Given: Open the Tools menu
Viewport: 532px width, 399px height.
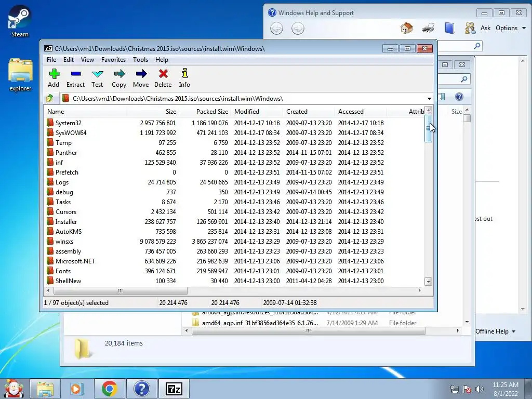Looking at the screenshot, I should tap(140, 60).
